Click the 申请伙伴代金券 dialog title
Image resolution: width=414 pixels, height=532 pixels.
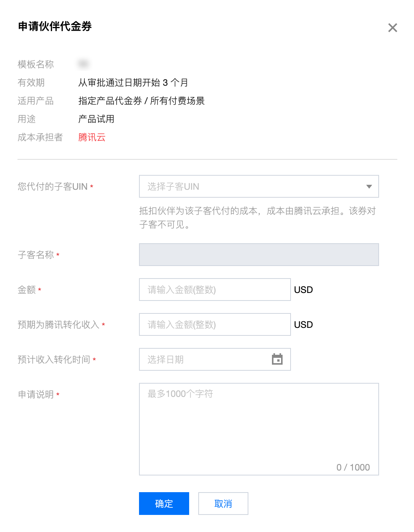55,27
